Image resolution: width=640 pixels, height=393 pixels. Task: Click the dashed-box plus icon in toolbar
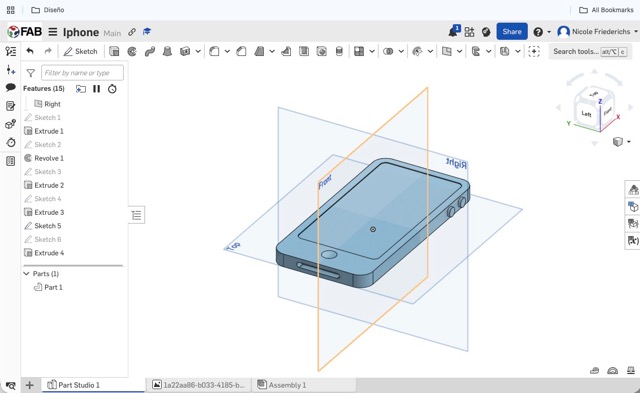pos(534,51)
